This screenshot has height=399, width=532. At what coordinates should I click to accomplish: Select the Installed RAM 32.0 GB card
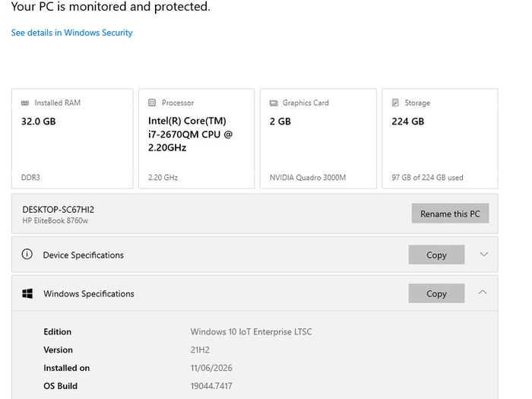click(72, 139)
